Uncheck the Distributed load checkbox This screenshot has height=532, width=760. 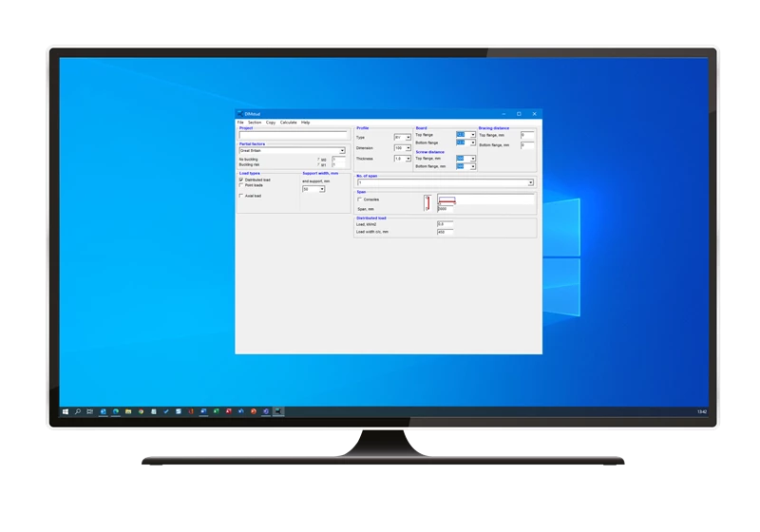(241, 180)
